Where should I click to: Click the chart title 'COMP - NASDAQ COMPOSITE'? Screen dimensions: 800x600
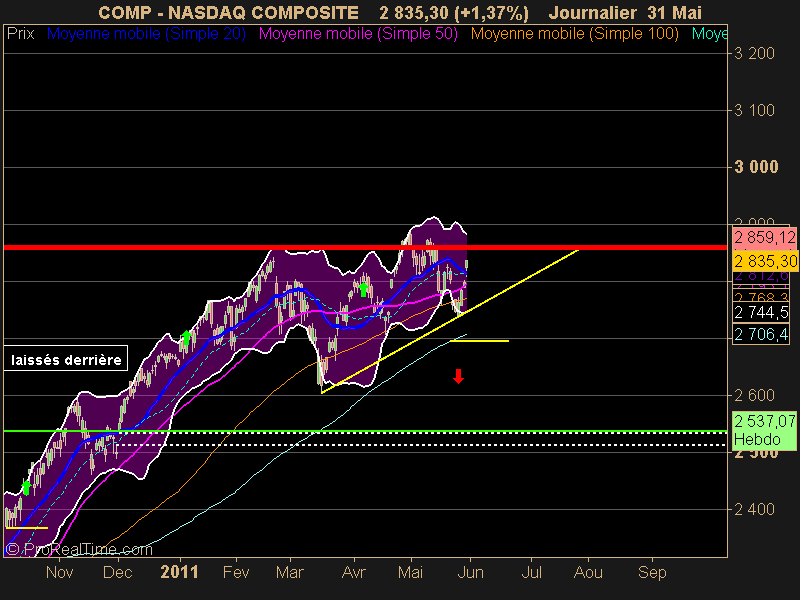[x=228, y=13]
